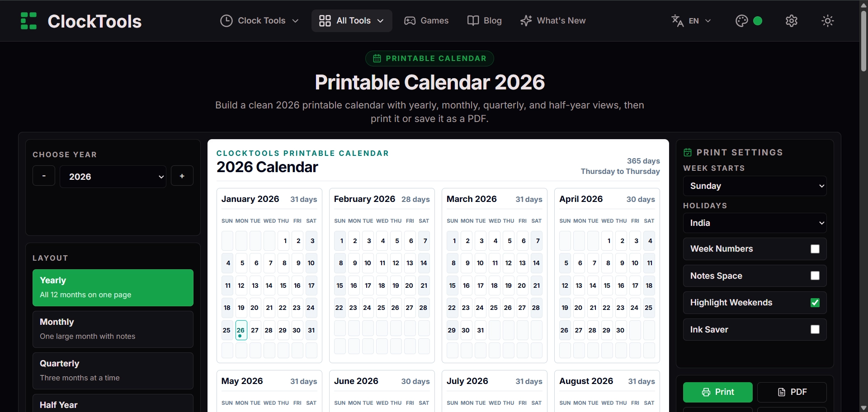Click date 30 in April 2026

point(620,330)
